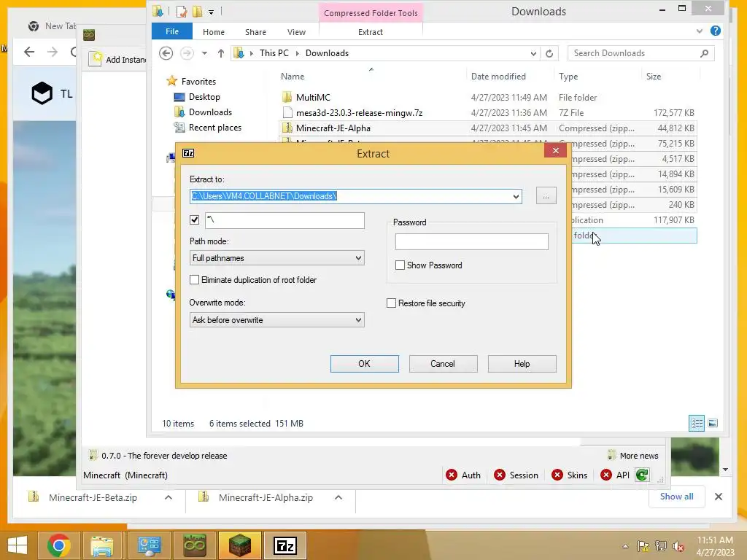Click Show all downloads in Chrome
This screenshot has width=747, height=560.
click(676, 496)
